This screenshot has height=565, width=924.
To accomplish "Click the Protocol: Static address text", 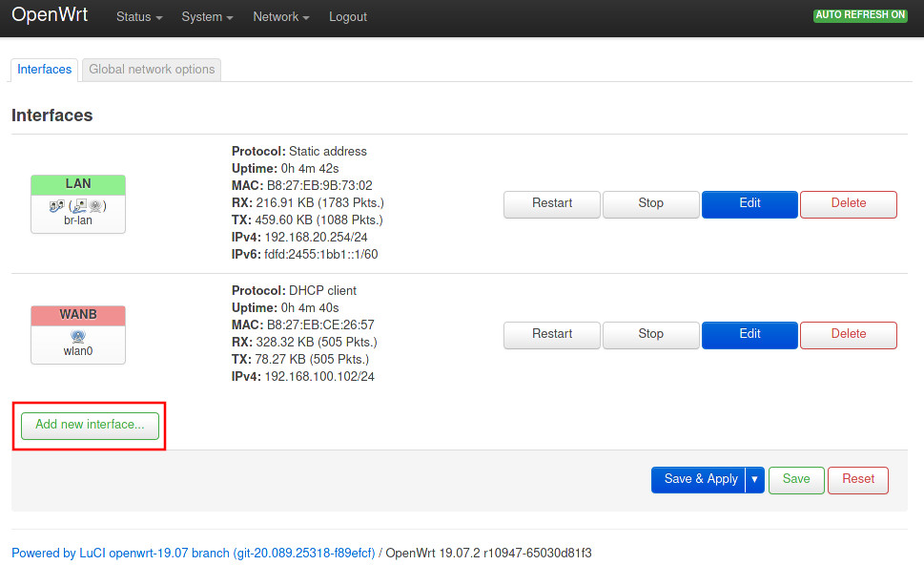I will point(298,152).
